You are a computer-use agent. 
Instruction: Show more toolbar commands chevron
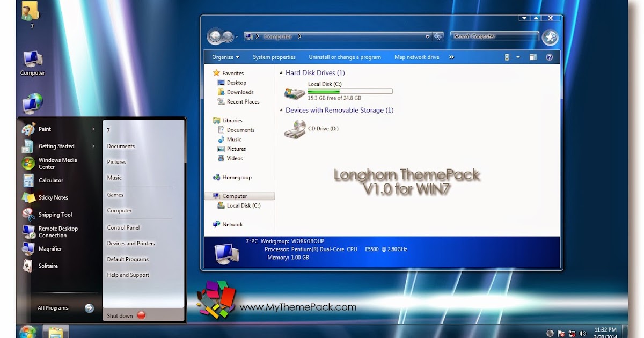(x=451, y=57)
